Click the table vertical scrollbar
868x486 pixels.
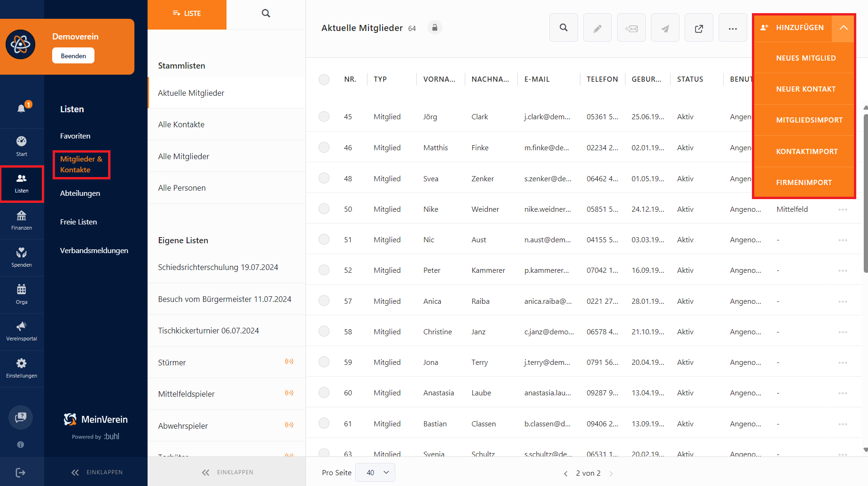865,193
